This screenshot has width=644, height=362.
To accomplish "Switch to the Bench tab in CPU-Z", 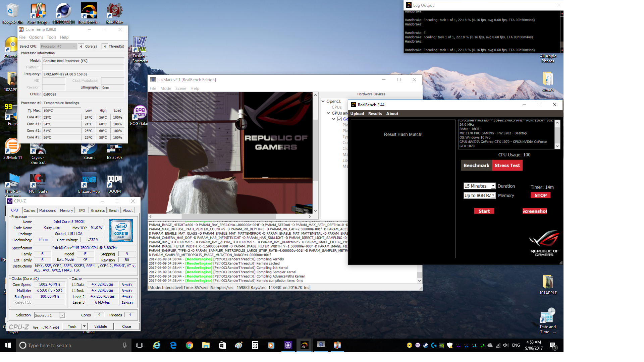I will point(114,210).
